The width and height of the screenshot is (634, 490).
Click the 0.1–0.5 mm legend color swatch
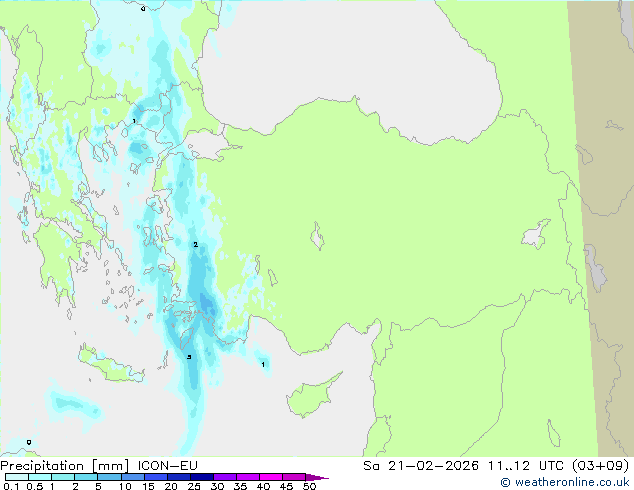click(x=17, y=477)
